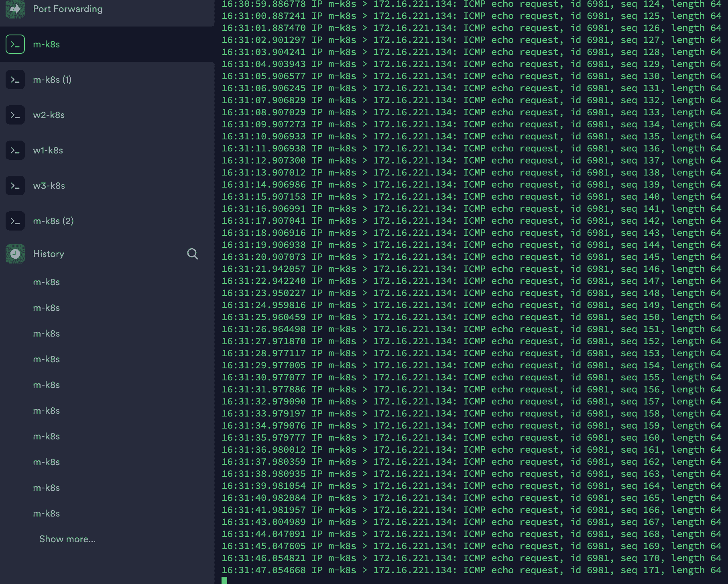The image size is (728, 584).
Task: Click timestamp 16:30:59.886778 in terminal output
Action: pyautogui.click(x=264, y=4)
